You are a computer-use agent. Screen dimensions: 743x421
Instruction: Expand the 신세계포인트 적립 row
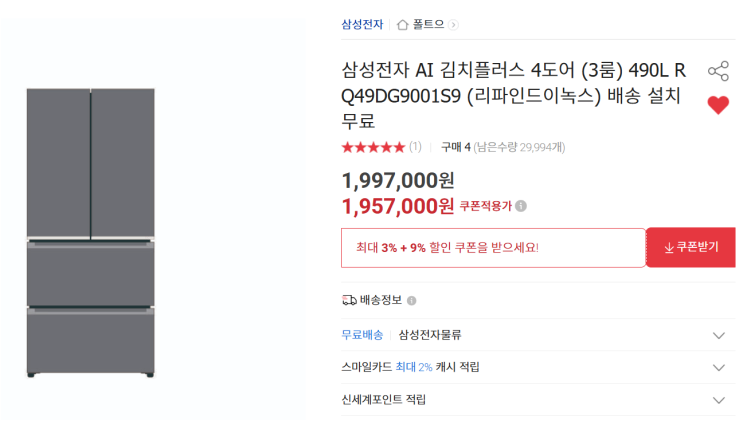[x=718, y=400]
